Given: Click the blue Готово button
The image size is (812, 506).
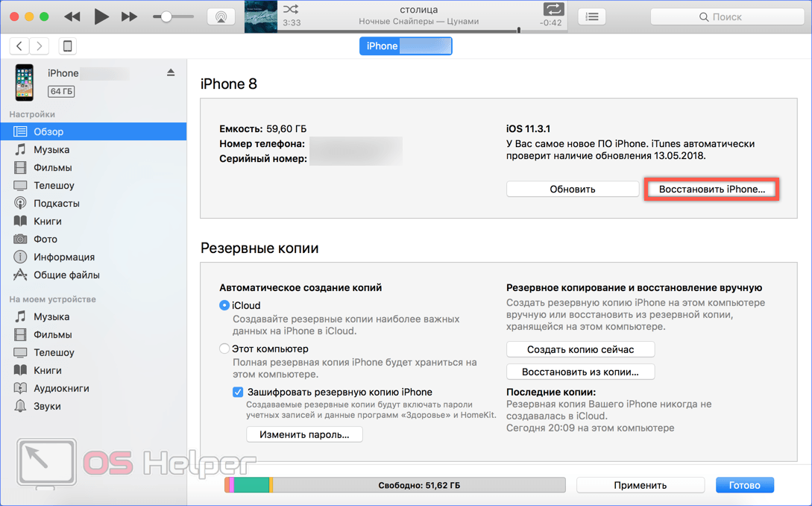Looking at the screenshot, I should [x=745, y=485].
